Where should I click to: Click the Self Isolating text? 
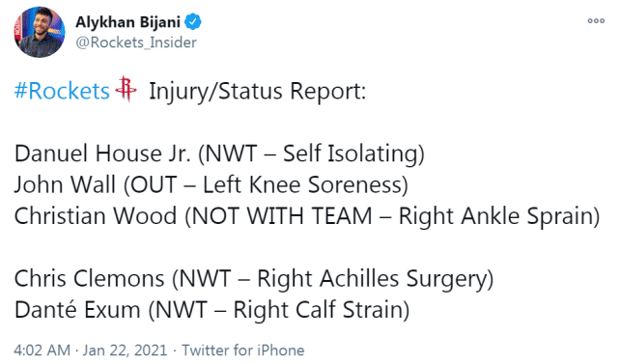(351, 154)
